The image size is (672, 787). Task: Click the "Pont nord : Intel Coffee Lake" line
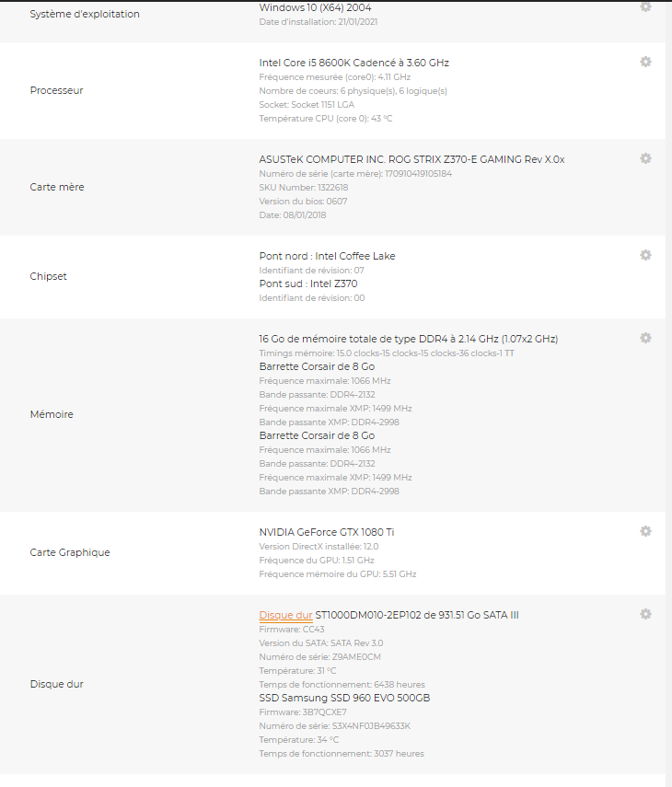[x=327, y=256]
